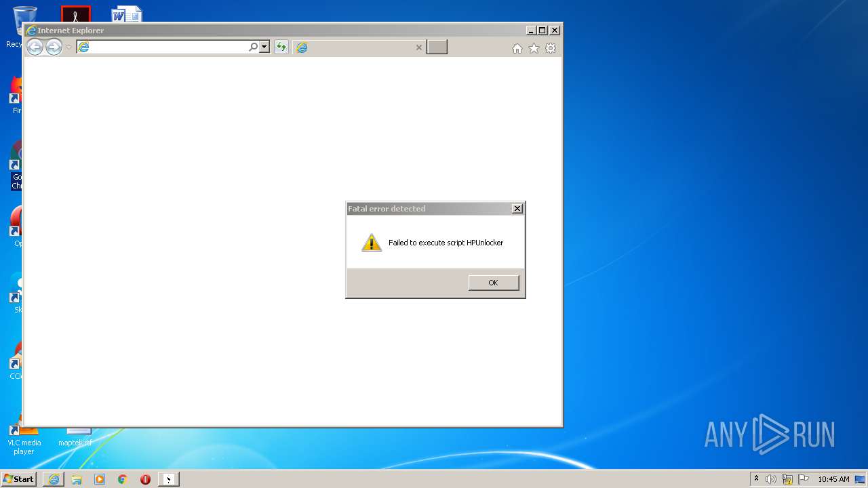Click the Internet Explorer taskbar icon
This screenshot has width=868, height=488.
[54, 479]
